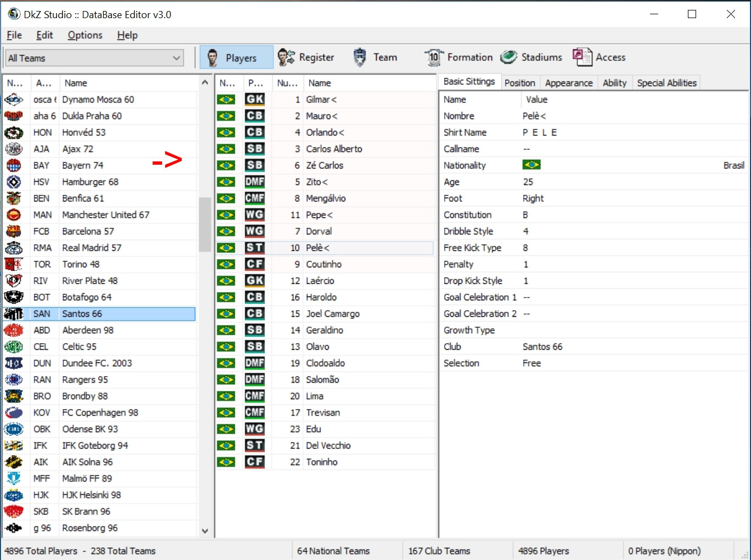This screenshot has width=751, height=560.
Task: Click the DMF position badge for Zito
Action: [255, 182]
